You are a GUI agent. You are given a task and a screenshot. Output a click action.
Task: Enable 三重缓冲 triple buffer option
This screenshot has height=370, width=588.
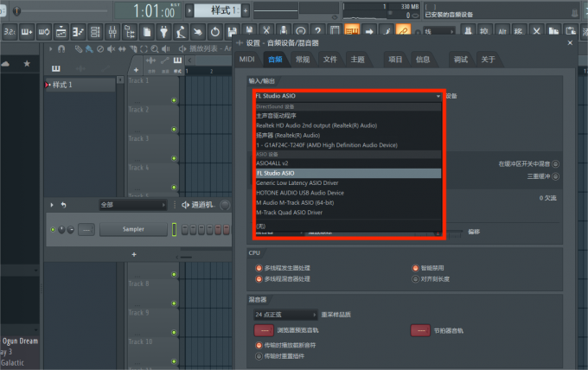point(556,176)
